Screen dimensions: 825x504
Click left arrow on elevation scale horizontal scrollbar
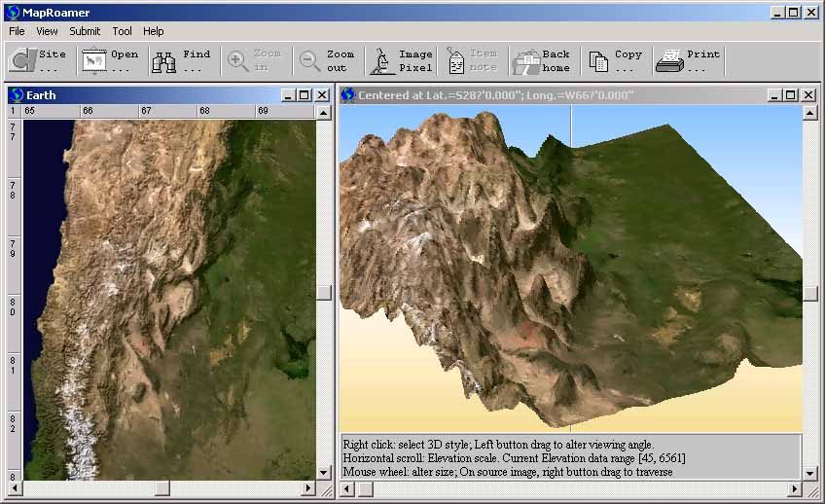pyautogui.click(x=346, y=489)
